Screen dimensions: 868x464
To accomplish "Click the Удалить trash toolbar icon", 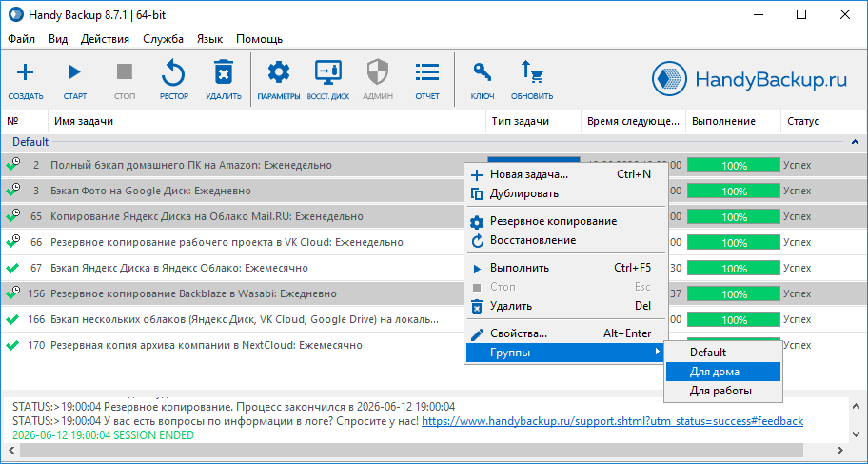I will (x=224, y=72).
